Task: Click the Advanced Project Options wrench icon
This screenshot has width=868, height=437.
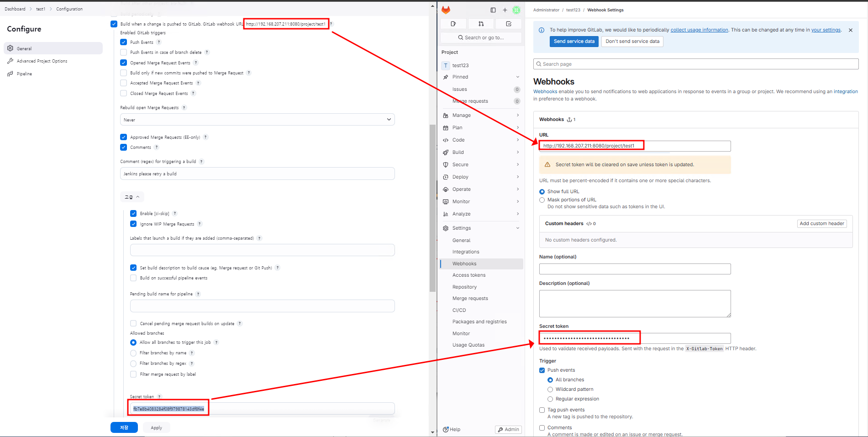Action: click(x=11, y=61)
